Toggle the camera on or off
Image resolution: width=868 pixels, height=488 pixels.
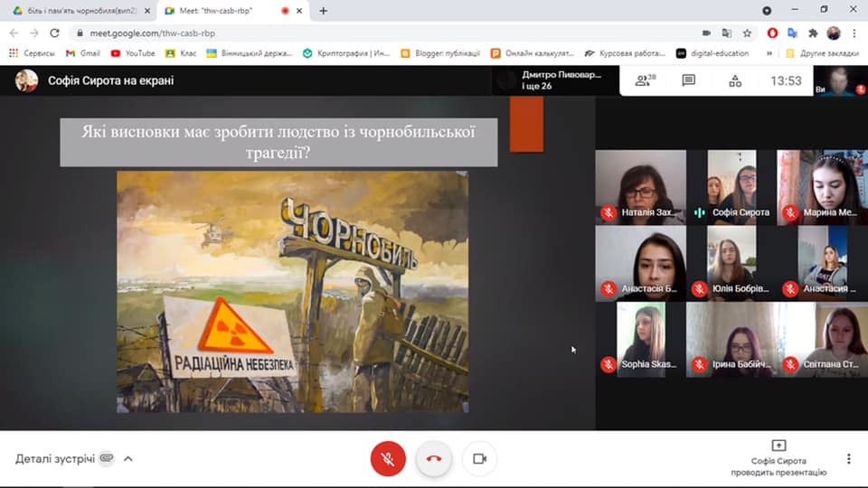point(479,459)
